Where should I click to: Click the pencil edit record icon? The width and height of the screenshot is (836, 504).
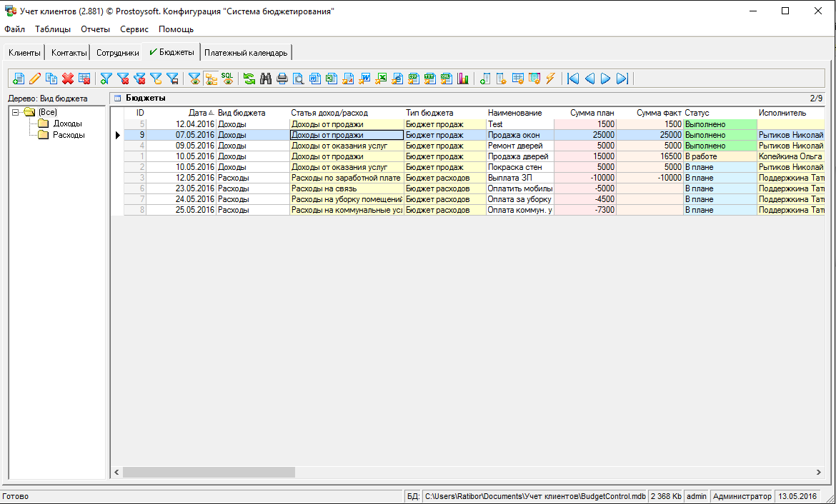click(35, 79)
